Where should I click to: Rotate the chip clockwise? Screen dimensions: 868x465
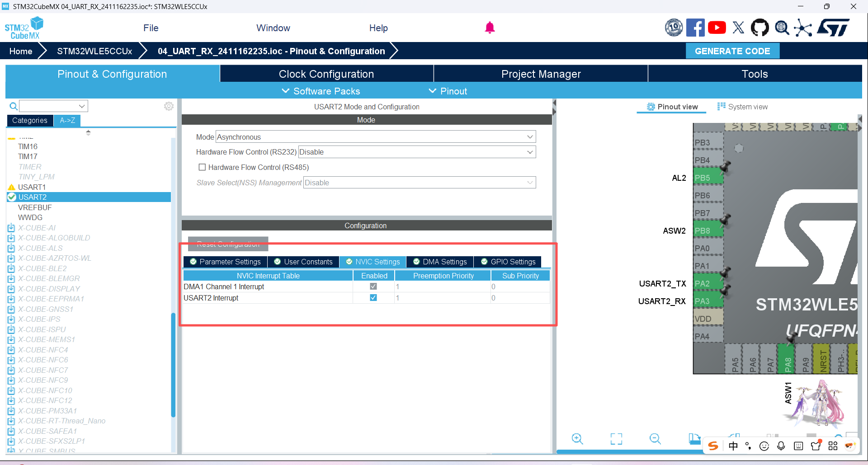click(x=694, y=438)
